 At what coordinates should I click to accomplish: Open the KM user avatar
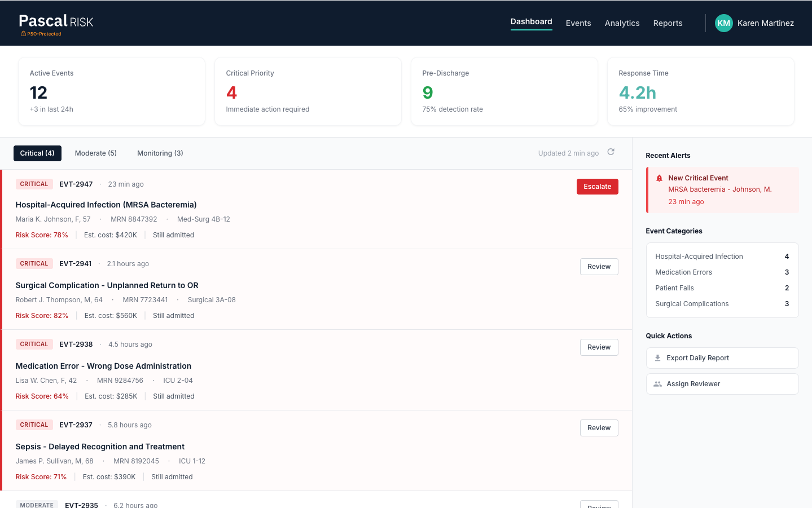pos(724,23)
